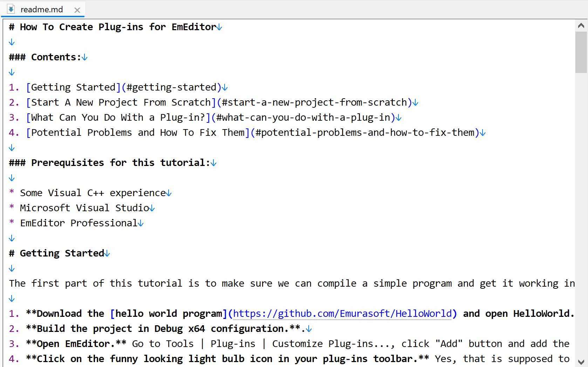The width and height of the screenshot is (588, 367).
Task: Click the scrollbar up arrow
Action: point(581,26)
